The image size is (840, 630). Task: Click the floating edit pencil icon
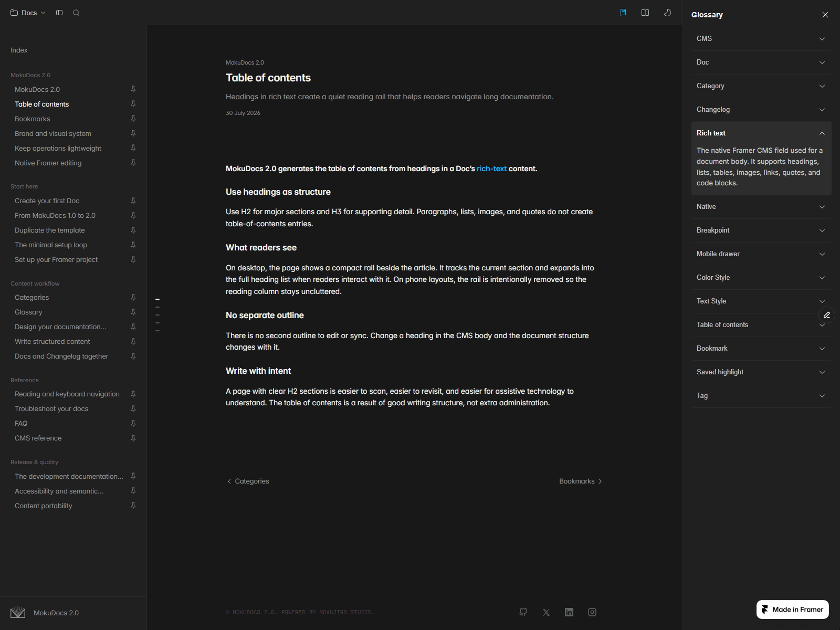[827, 315]
